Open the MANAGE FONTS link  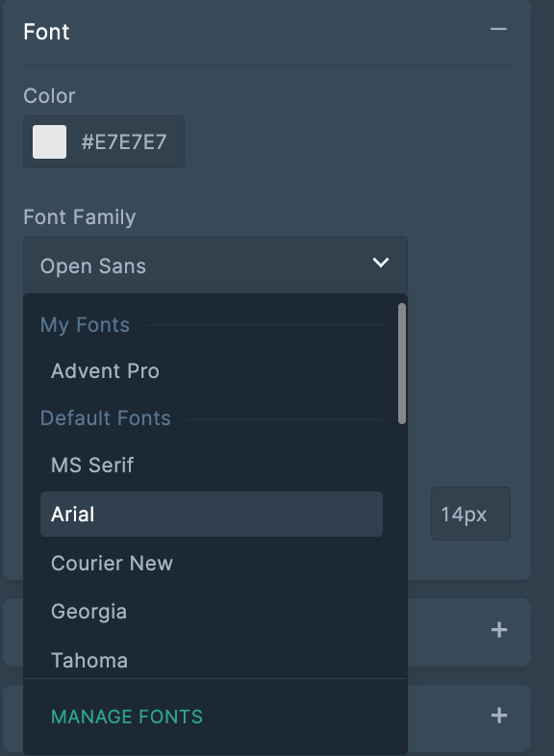[127, 717]
